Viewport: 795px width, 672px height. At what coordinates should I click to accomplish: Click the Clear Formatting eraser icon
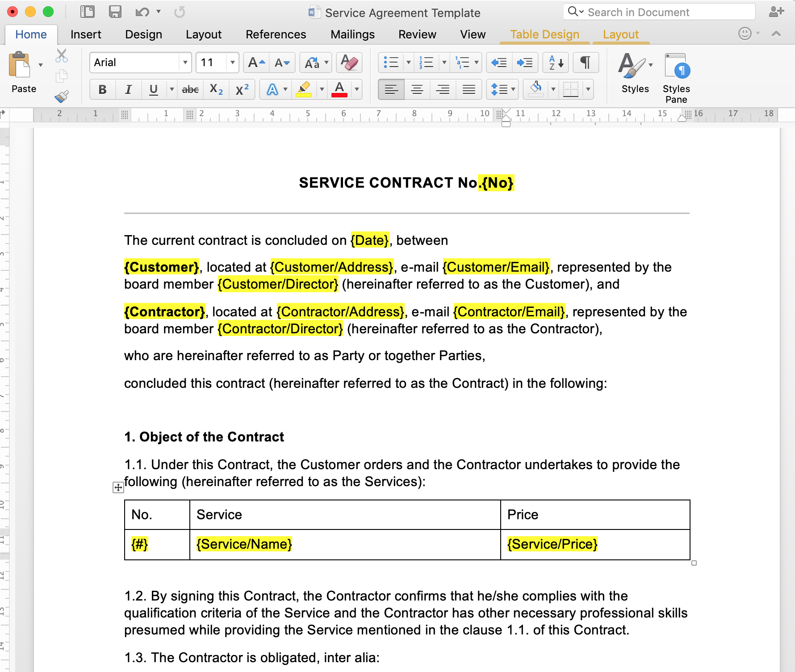[x=349, y=63]
